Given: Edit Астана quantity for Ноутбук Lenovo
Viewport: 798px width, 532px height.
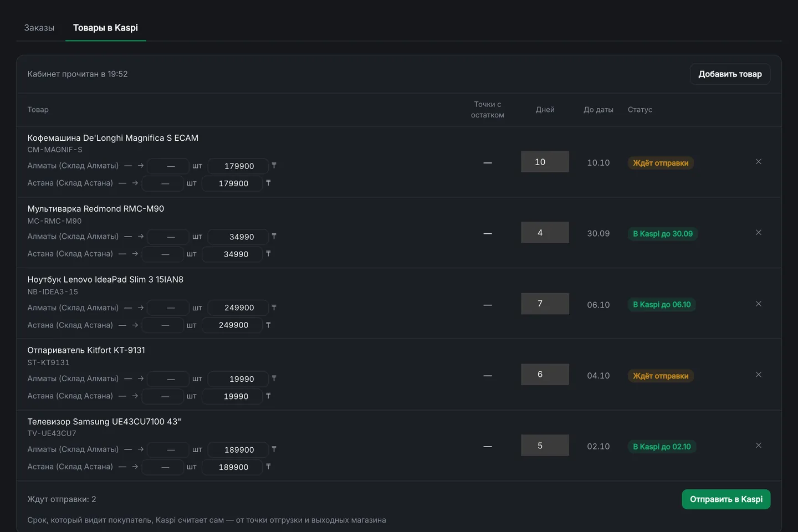Looking at the screenshot, I should [x=163, y=325].
